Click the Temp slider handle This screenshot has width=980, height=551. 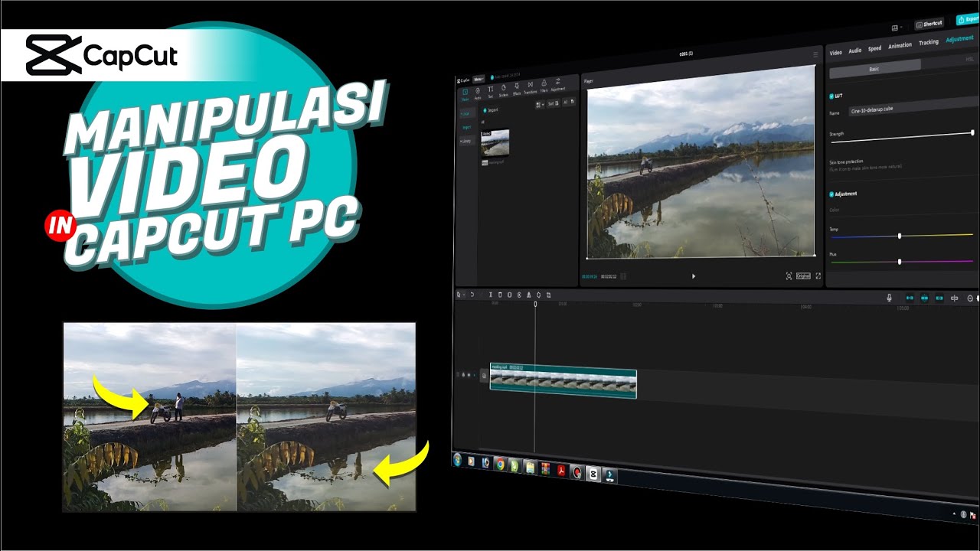point(900,236)
